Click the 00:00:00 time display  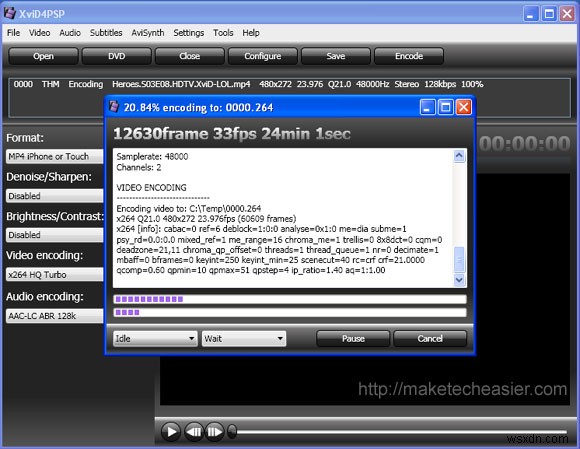(525, 144)
